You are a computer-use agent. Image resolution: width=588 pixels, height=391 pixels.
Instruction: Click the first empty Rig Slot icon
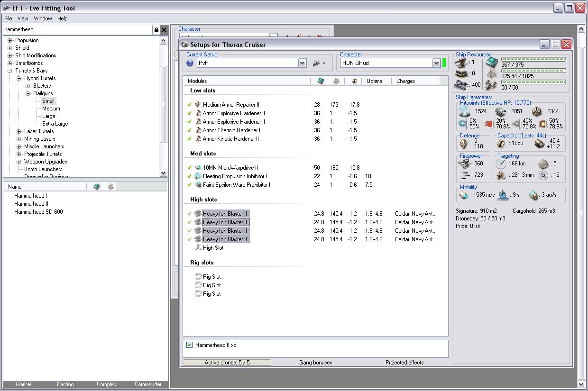[x=198, y=277]
